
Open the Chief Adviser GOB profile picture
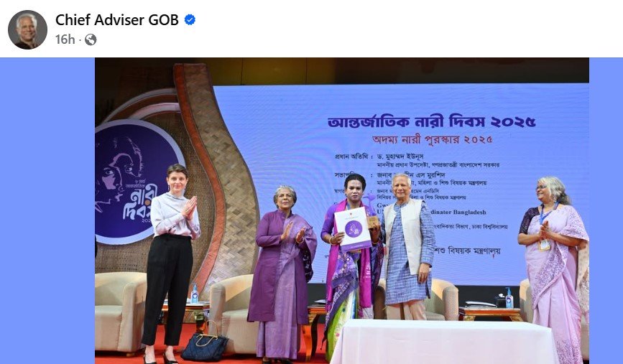pos(27,29)
